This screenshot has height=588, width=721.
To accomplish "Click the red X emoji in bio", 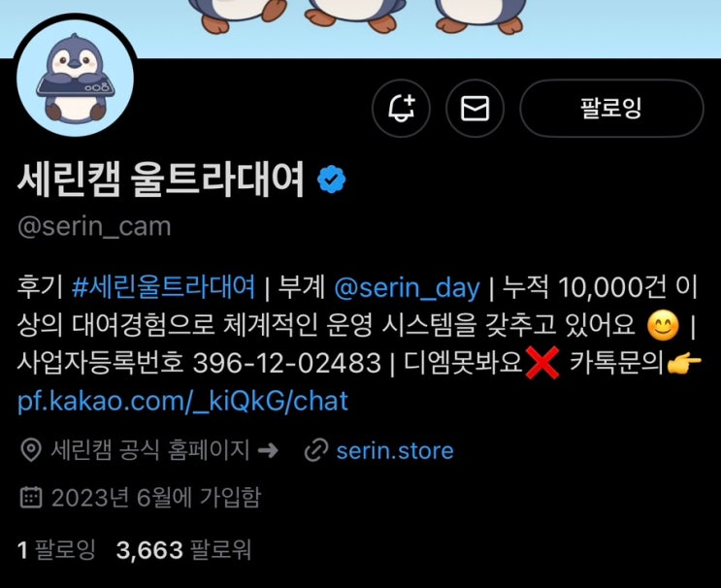I will (x=542, y=363).
